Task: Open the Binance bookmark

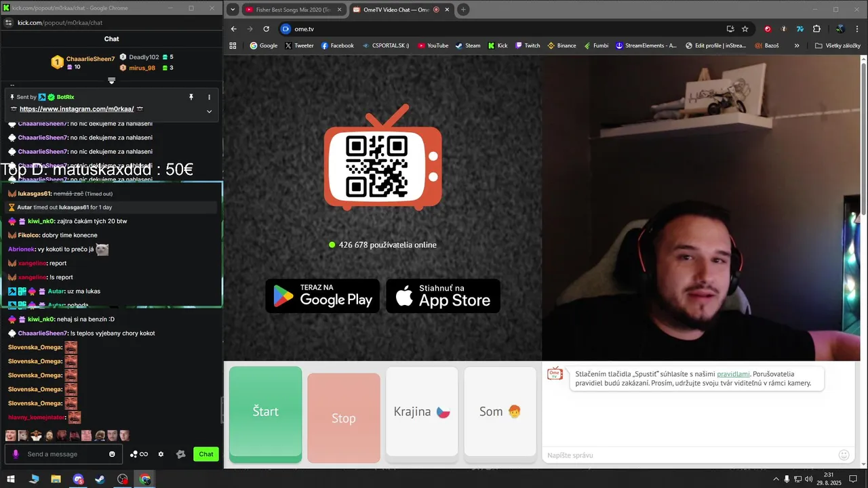Action: tap(561, 45)
